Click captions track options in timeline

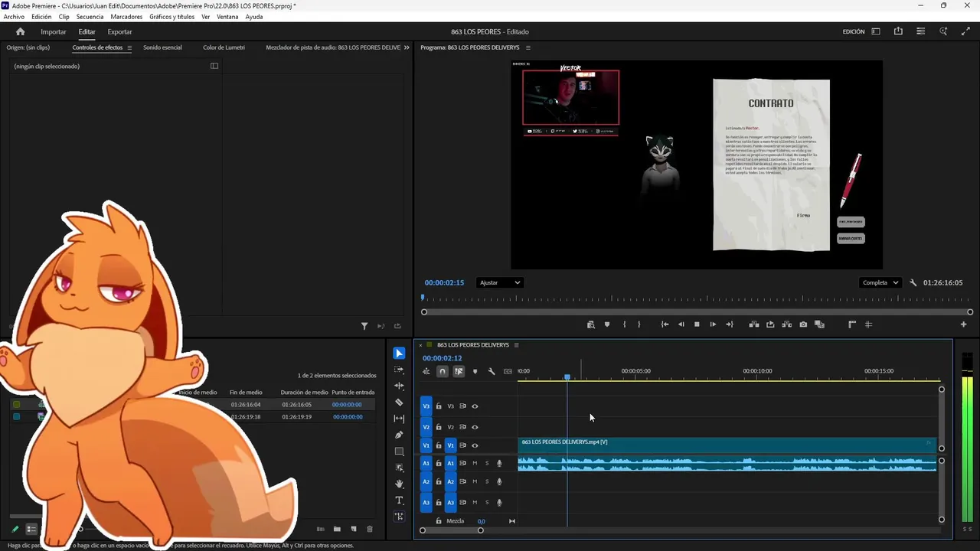508,371
